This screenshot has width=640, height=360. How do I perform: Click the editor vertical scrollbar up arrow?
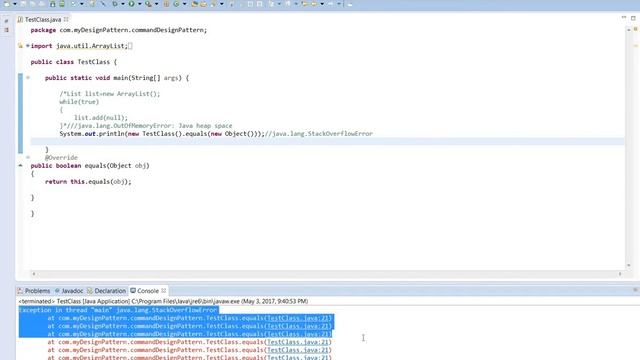[x=629, y=30]
